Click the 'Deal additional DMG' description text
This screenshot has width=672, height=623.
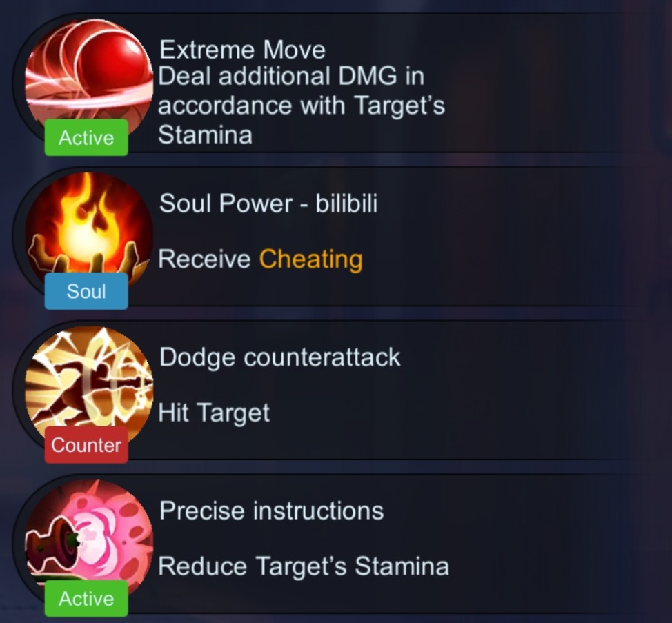pyautogui.click(x=302, y=106)
